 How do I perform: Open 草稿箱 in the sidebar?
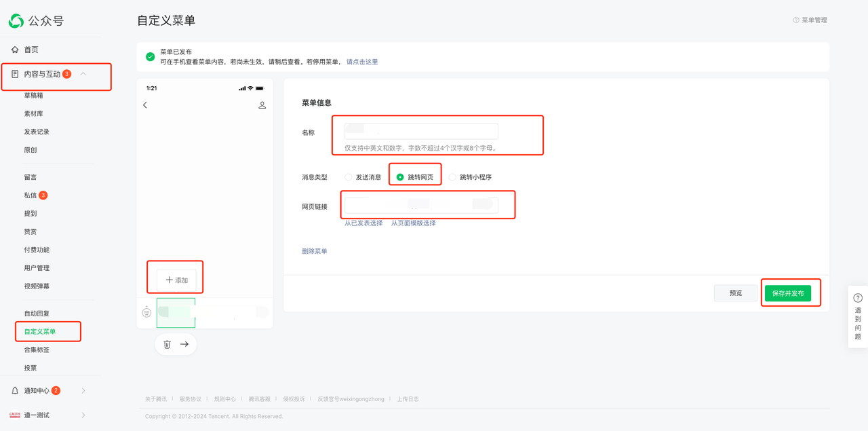click(x=33, y=95)
